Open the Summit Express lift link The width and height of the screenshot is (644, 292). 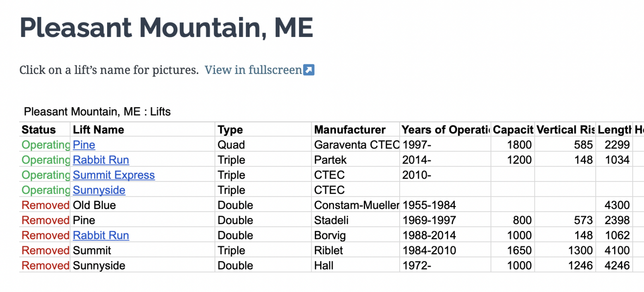(x=114, y=175)
